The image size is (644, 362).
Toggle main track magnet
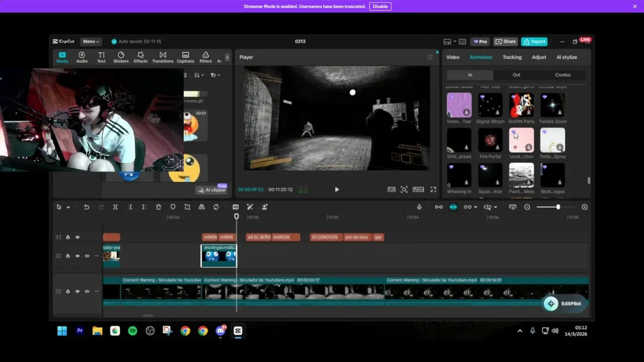point(439,207)
